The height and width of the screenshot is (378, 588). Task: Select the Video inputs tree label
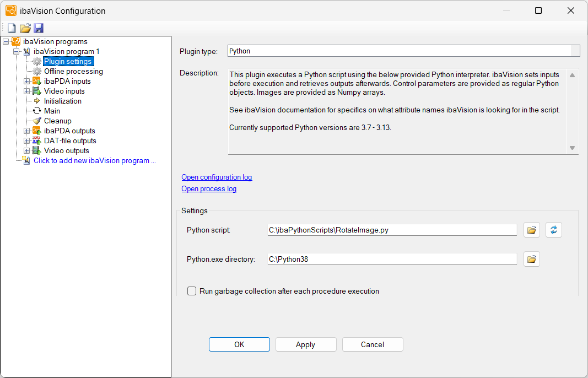coord(64,91)
